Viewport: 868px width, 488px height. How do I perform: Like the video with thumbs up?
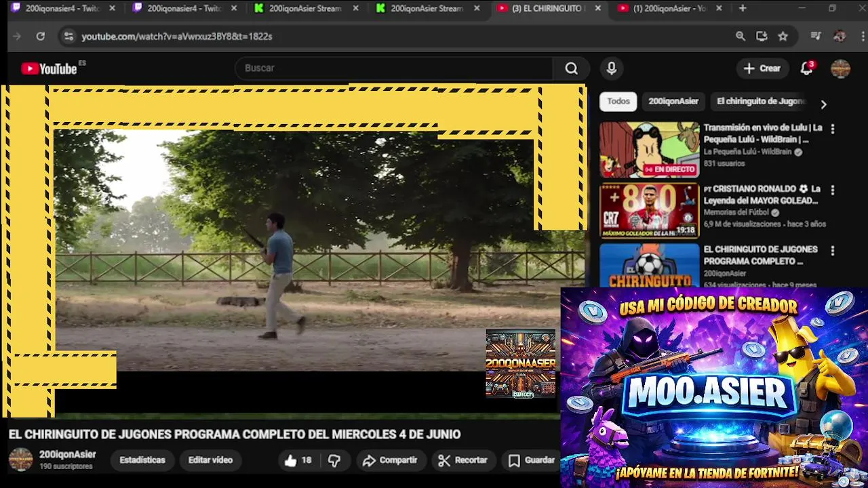(298, 461)
